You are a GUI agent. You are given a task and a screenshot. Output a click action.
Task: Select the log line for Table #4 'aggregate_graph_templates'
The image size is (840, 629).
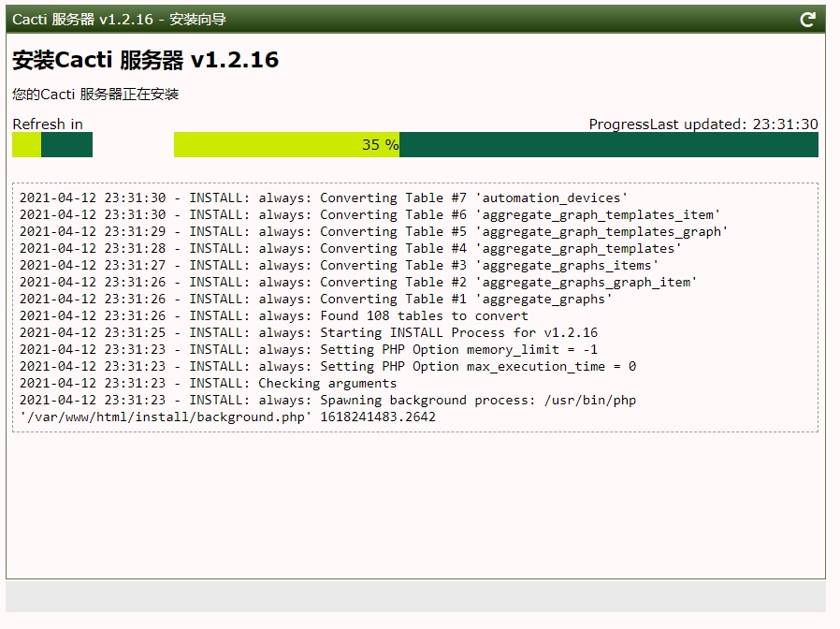point(351,249)
